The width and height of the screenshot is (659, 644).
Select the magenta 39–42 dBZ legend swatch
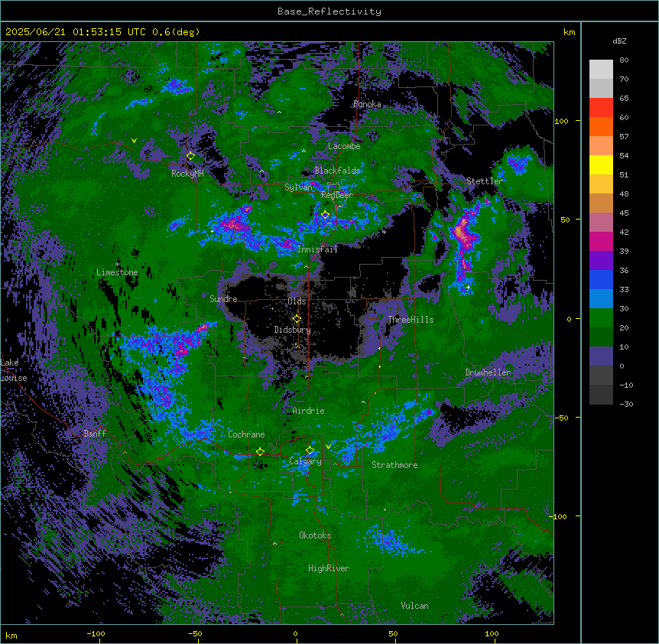click(601, 242)
